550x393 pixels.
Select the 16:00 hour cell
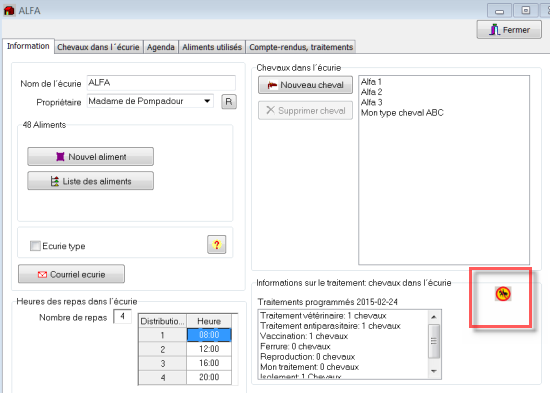click(209, 363)
